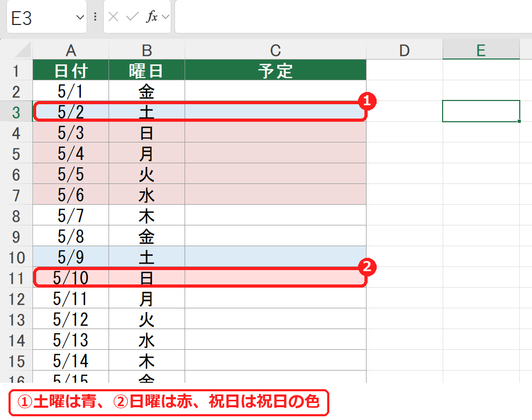Click the three-dot handle beside Name Box
The image size is (532, 420).
pos(95,16)
